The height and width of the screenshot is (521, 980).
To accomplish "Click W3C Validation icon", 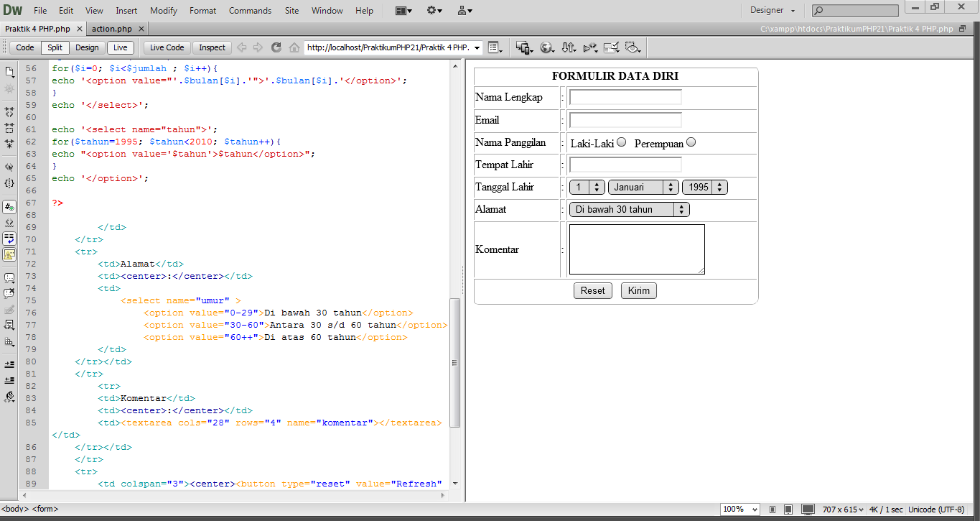I will 590,47.
